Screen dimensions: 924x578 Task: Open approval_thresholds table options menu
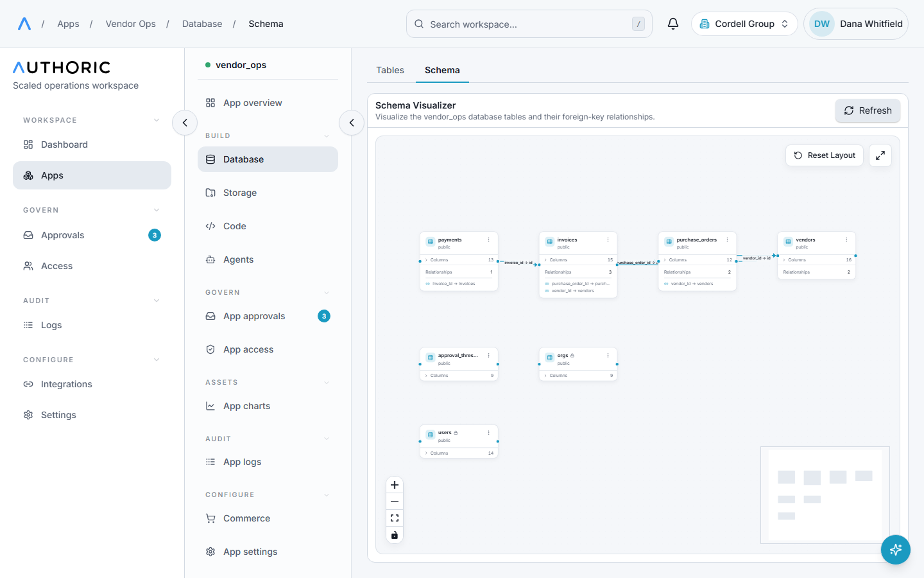coord(489,355)
